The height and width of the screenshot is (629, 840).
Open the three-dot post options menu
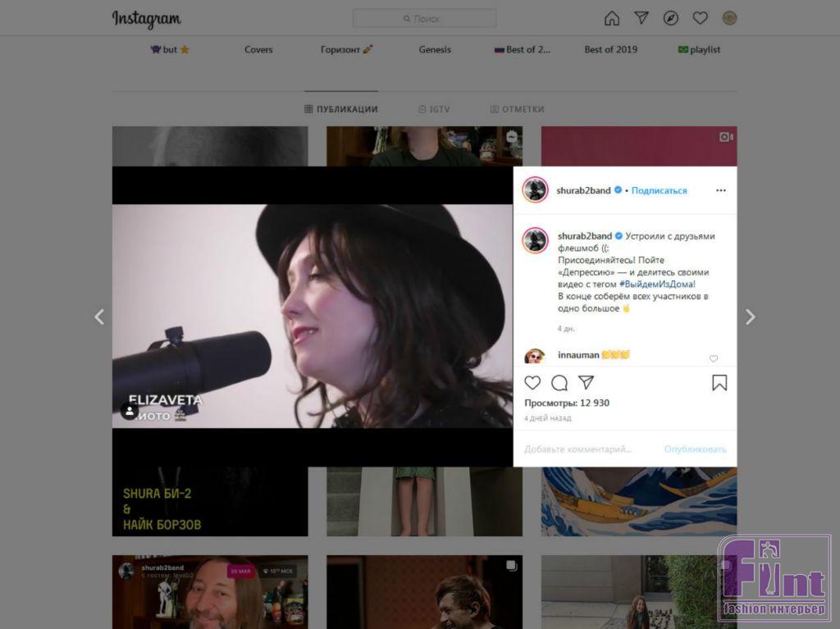720,190
